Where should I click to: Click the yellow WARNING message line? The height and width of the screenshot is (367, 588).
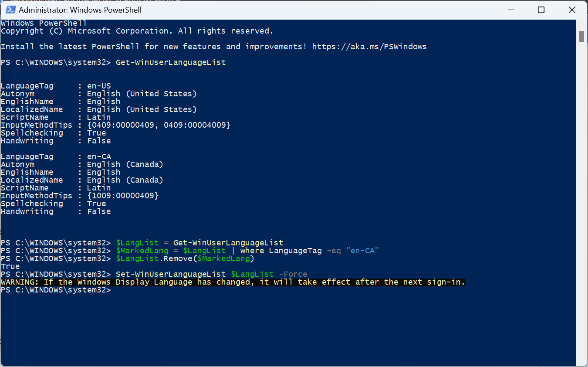(233, 282)
